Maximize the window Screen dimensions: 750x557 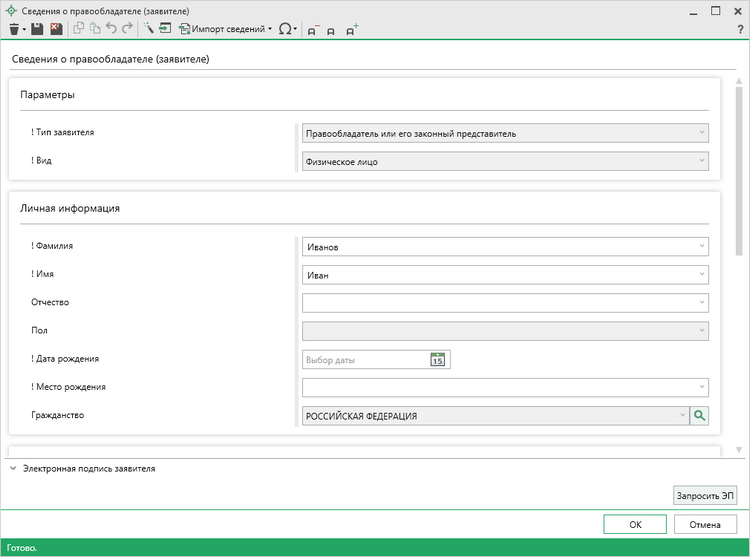point(716,11)
